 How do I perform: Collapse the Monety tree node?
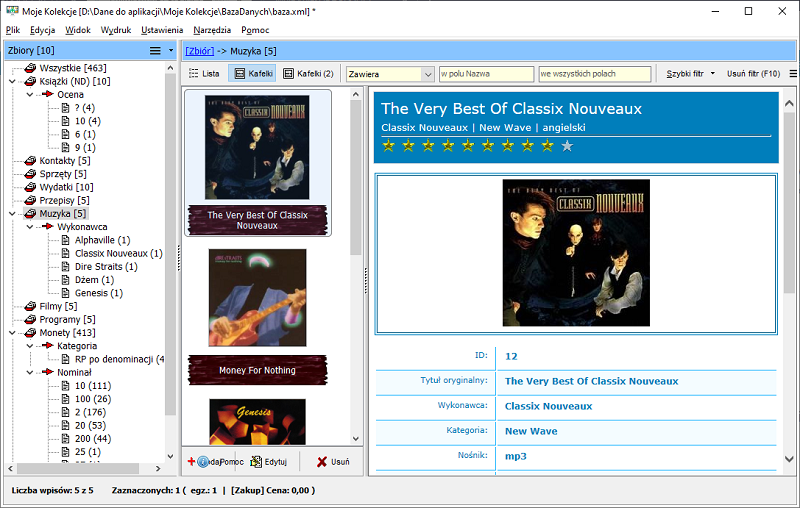tap(12, 333)
